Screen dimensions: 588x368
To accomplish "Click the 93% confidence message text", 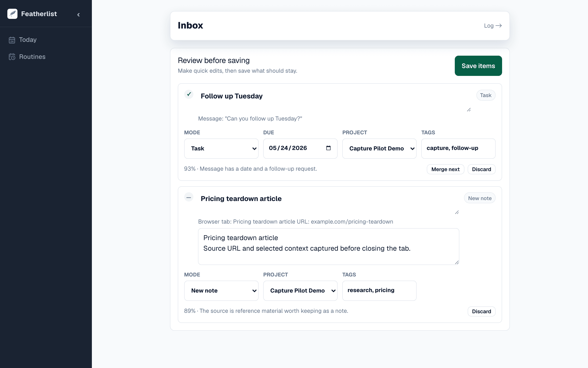I will (251, 169).
